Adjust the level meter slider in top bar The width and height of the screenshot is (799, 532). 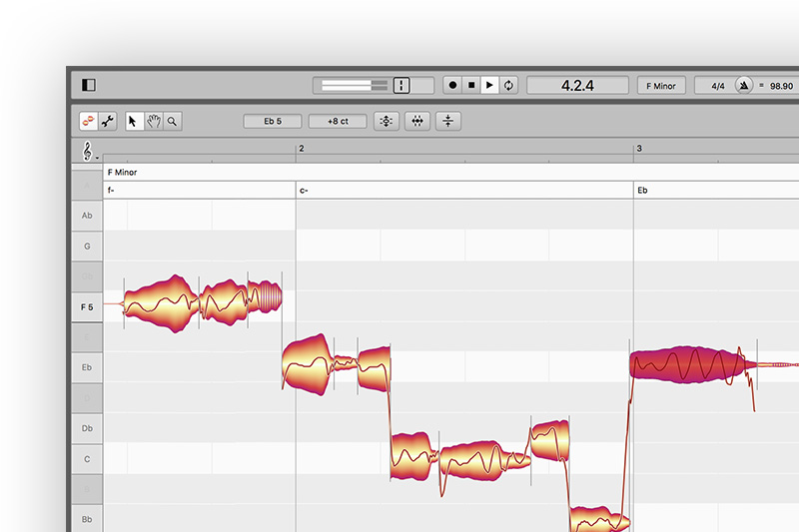[355, 85]
